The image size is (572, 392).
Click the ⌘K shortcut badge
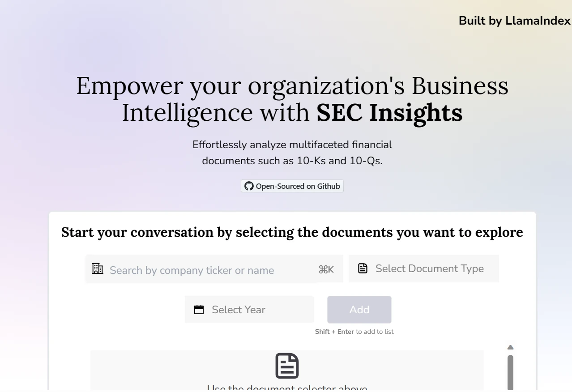pos(326,269)
